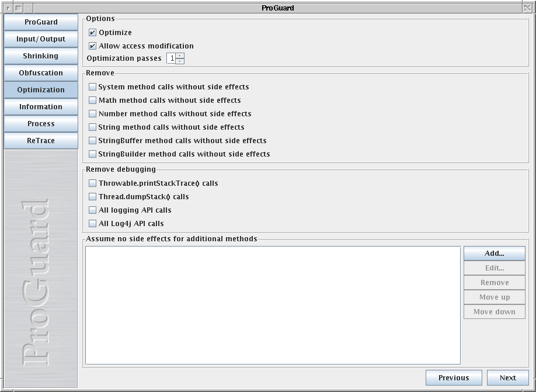
Task: Enable Throwable.printStackTrace() calls removal
Action: [x=92, y=183]
